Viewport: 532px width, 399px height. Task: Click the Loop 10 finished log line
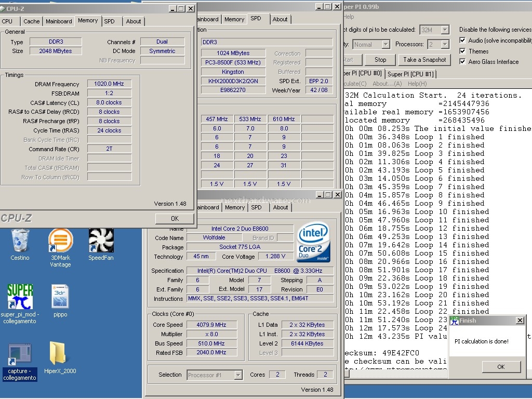(417, 212)
